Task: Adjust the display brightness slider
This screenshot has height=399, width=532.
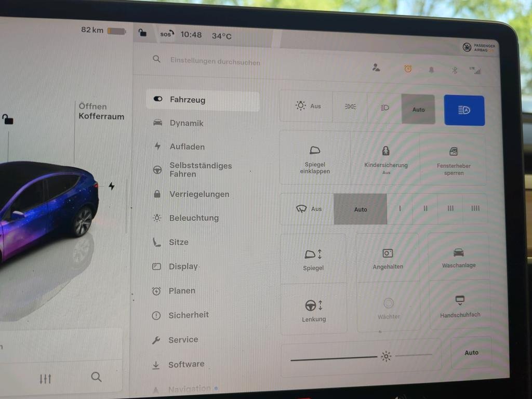Action: 362,356
